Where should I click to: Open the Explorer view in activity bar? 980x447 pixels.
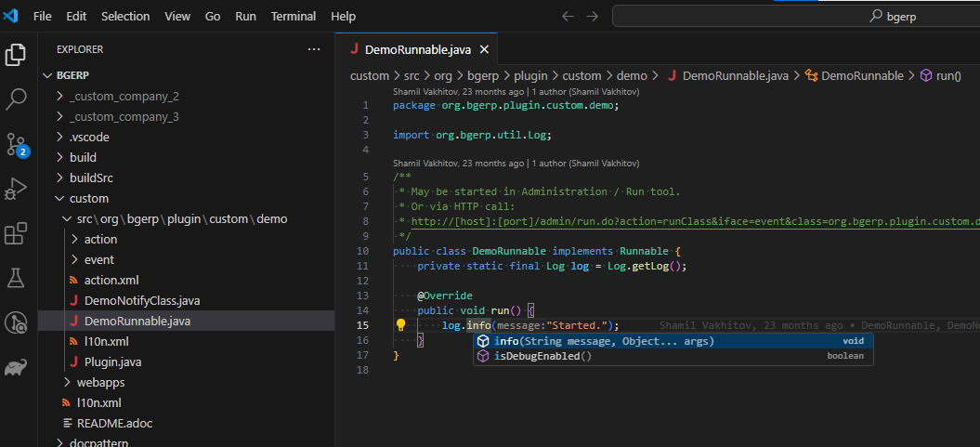pos(16,55)
